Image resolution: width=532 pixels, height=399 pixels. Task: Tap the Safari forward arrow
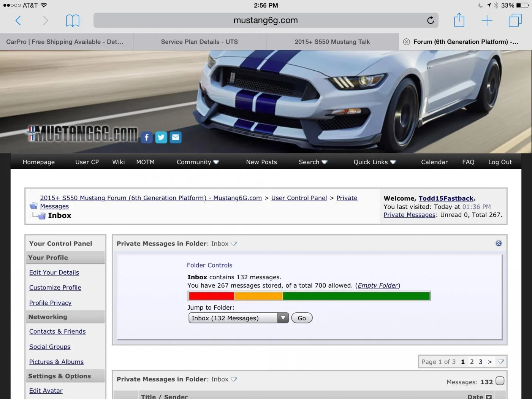tap(45, 21)
